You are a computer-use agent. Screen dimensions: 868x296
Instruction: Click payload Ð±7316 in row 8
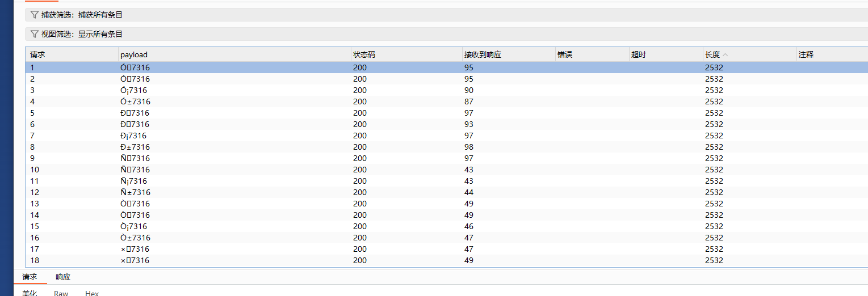coord(135,147)
